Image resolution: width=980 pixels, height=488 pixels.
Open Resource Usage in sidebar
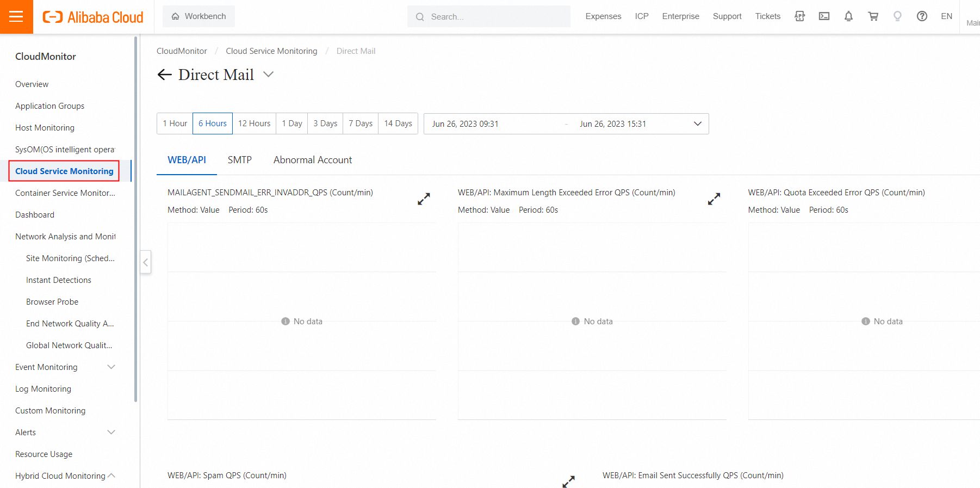coord(44,454)
